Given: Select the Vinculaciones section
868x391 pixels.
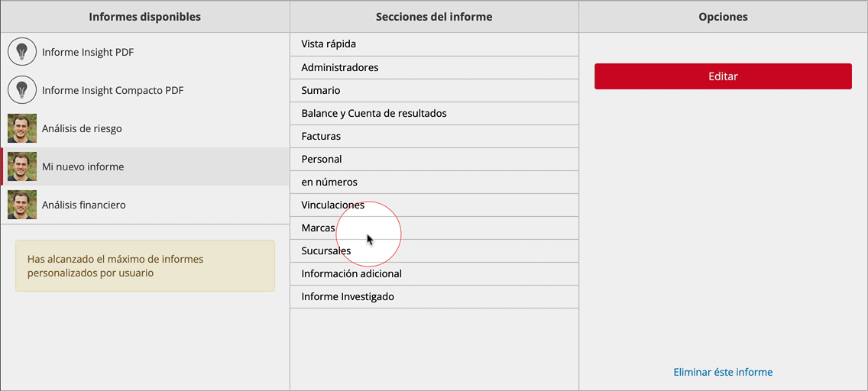Looking at the screenshot, I should (x=434, y=205).
